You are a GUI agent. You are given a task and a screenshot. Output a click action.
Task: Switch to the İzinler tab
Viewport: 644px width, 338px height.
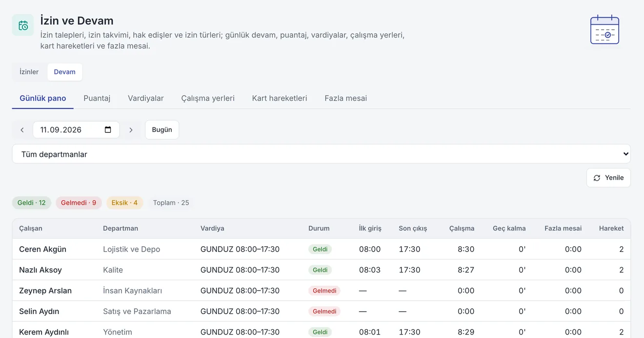click(x=29, y=72)
